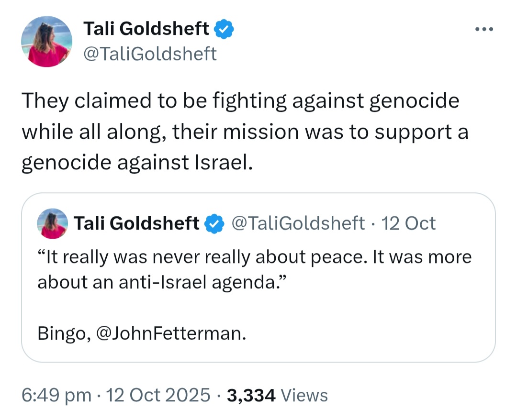Click the 12 Oct 2025 date text
The width and height of the screenshot is (517, 420).
coord(158,395)
